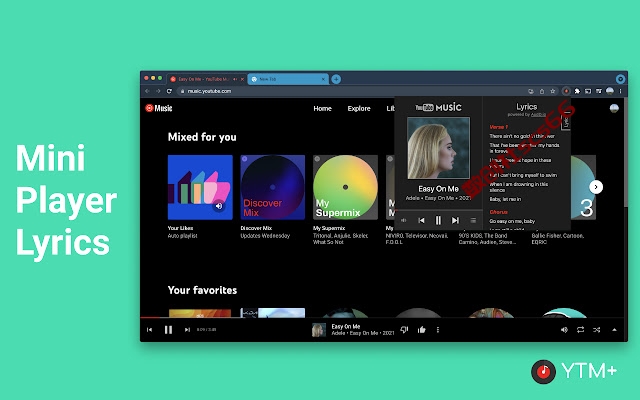Open a new browser tab with plus button
This screenshot has width=640, height=400.
336,79
